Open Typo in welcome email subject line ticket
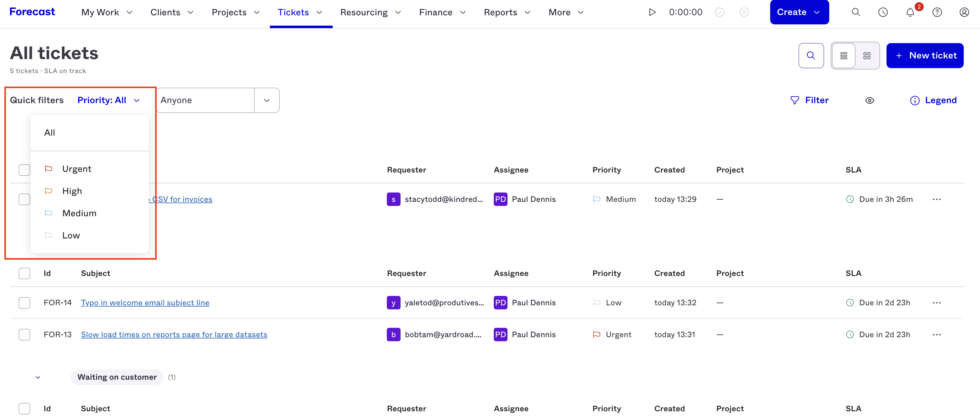 tap(145, 303)
